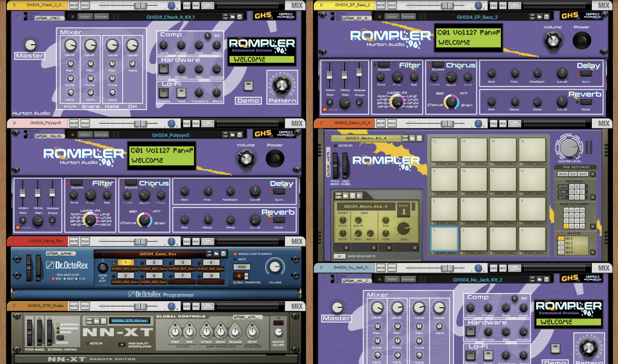Select BEAT for Trig Next Loop
The image size is (618, 364).
point(65,279)
